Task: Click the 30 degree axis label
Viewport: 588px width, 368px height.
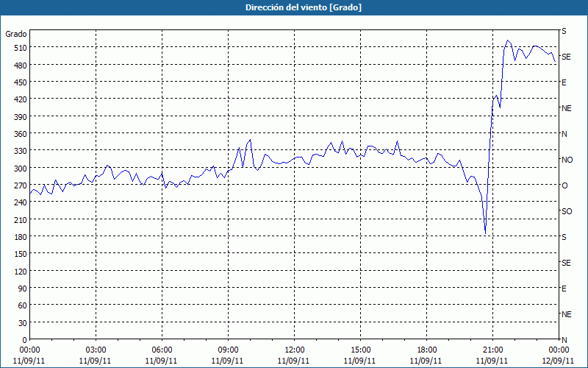Action: (x=23, y=323)
